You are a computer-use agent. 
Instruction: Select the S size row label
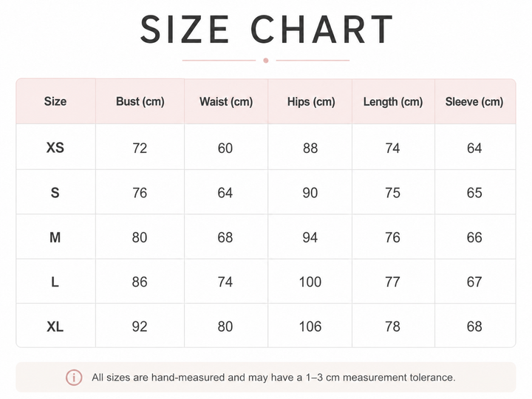[x=55, y=193]
